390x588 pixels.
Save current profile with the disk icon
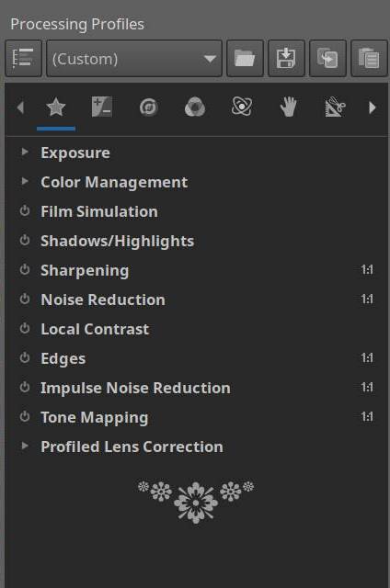(x=286, y=59)
